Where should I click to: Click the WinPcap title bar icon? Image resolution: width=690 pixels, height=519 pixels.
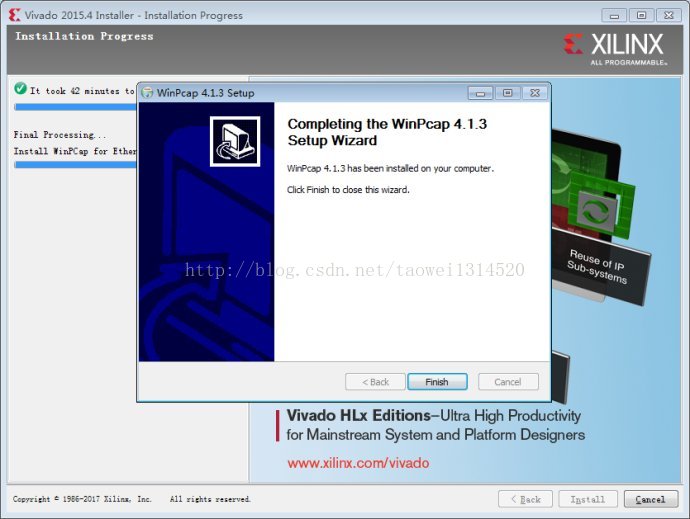point(147,93)
